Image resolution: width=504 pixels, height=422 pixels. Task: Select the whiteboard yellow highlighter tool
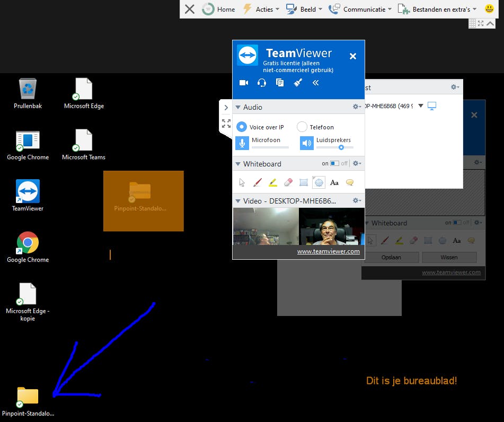coord(273,183)
